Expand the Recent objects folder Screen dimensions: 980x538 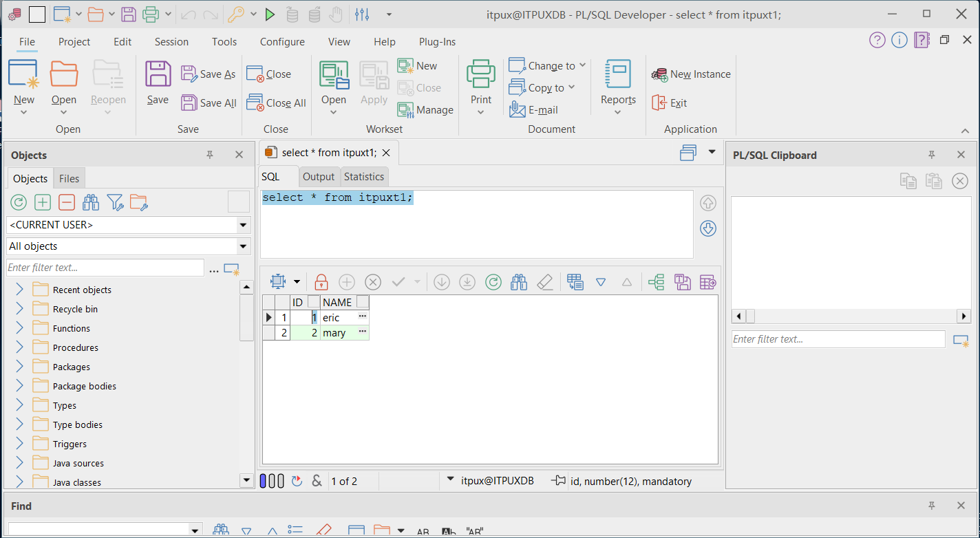point(19,290)
